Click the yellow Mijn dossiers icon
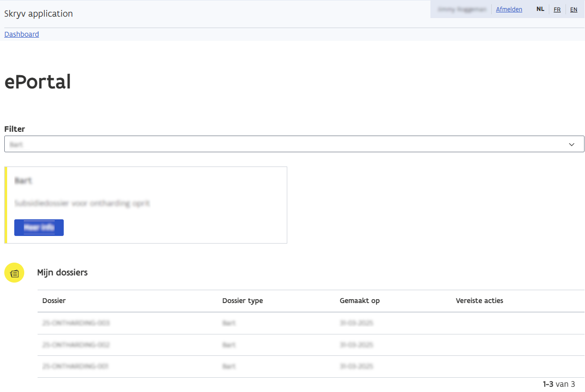Screen dimensions: 585x392 tap(14, 273)
